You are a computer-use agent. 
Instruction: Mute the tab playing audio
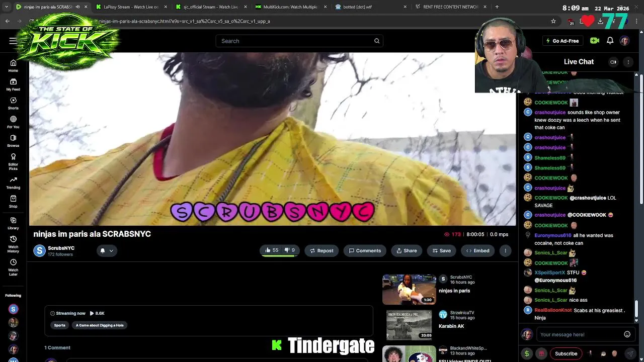77,7
